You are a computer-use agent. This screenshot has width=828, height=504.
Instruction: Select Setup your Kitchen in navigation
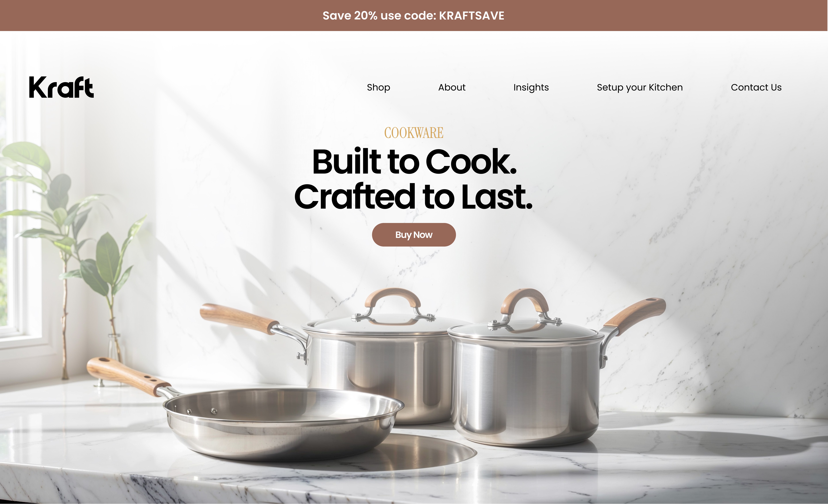(x=640, y=87)
